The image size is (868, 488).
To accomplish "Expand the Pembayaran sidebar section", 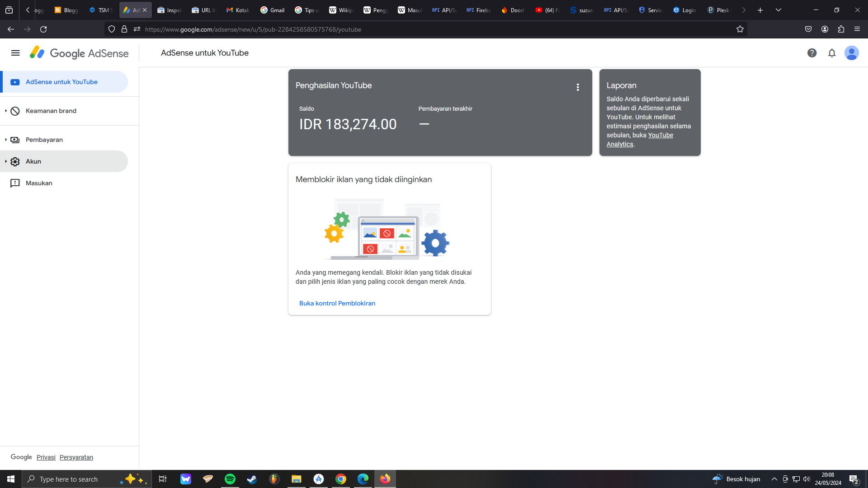I will pyautogui.click(x=44, y=140).
